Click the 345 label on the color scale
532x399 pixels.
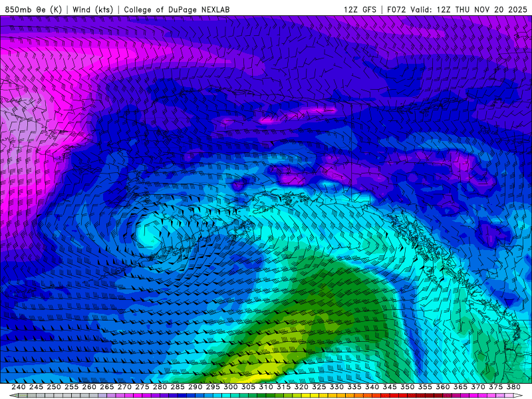coord(390,387)
